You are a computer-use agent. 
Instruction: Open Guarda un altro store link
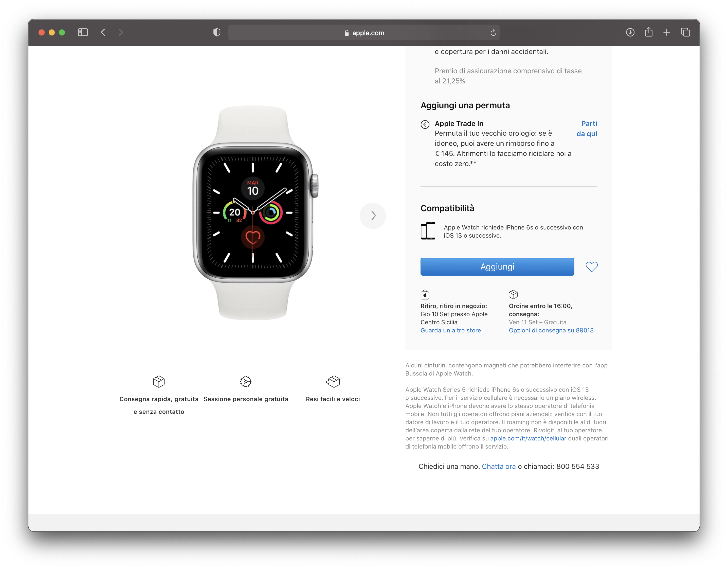pyautogui.click(x=450, y=330)
